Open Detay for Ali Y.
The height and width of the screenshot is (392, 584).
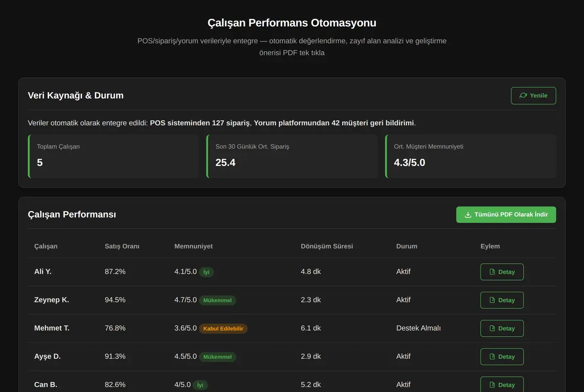(502, 272)
